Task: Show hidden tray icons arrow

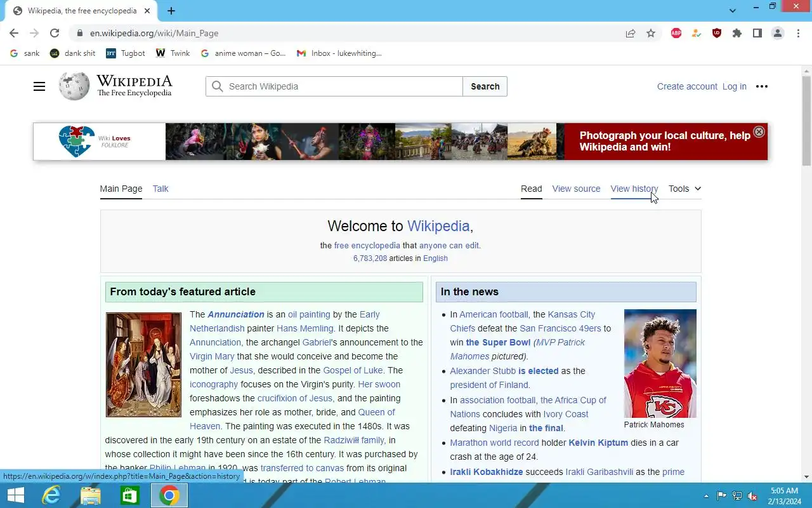Action: click(x=706, y=496)
